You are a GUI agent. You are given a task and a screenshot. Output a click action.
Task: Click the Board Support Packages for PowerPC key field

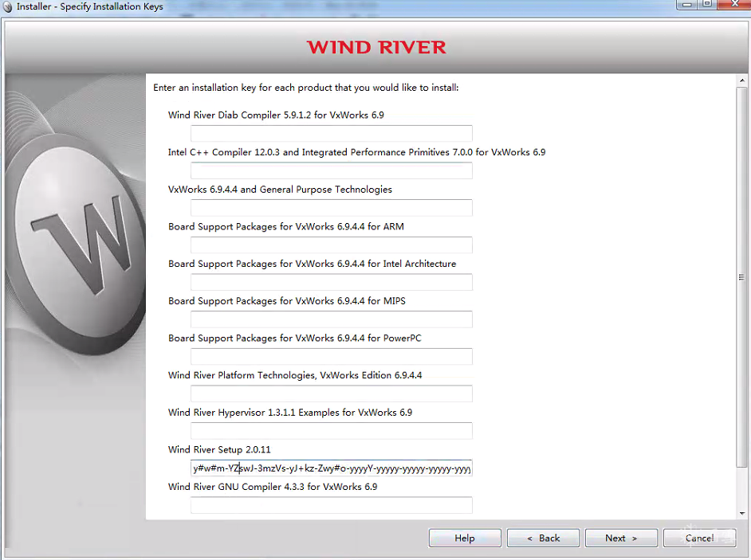coord(332,357)
